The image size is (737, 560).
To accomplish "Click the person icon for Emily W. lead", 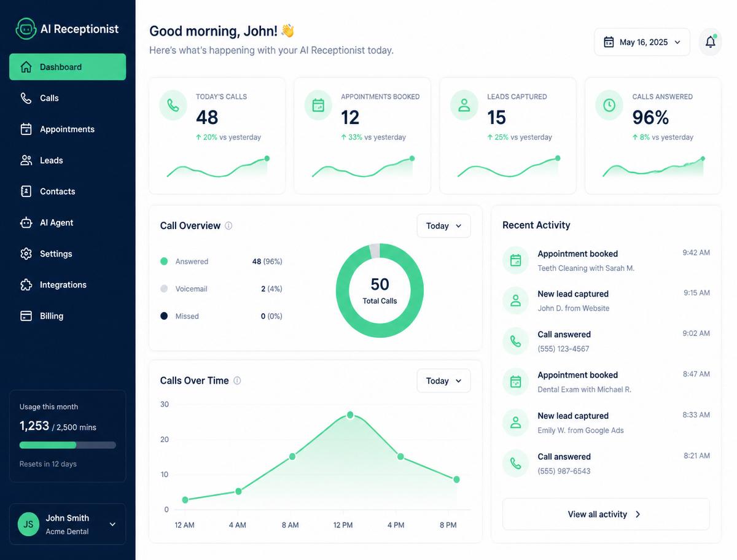I will 515,422.
